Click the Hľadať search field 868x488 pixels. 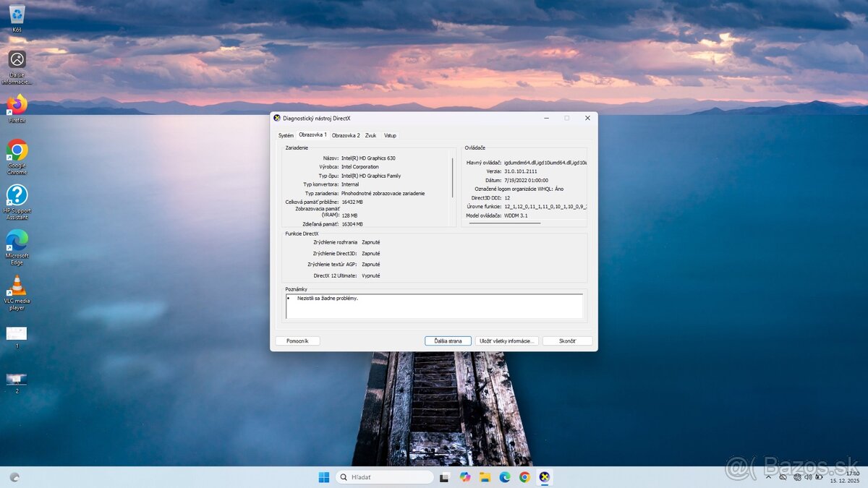383,477
